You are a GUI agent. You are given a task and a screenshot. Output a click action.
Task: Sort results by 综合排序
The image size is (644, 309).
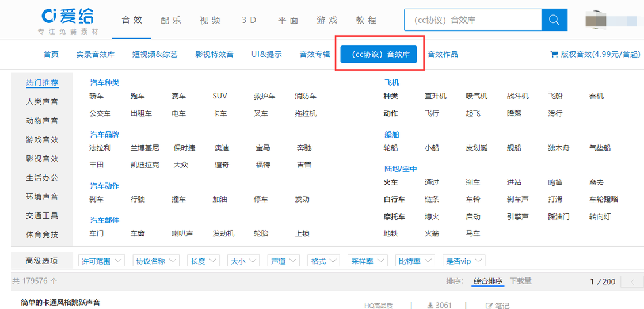tap(488, 281)
